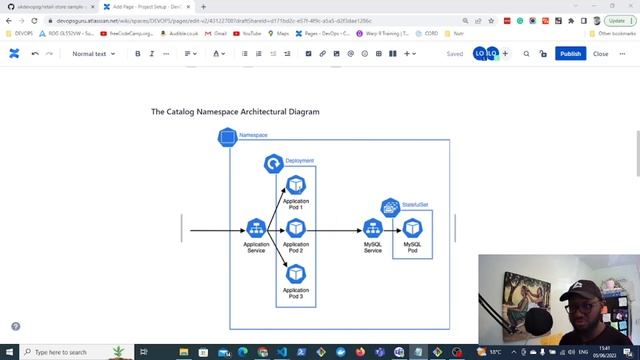Indent the current list item

coord(287,53)
